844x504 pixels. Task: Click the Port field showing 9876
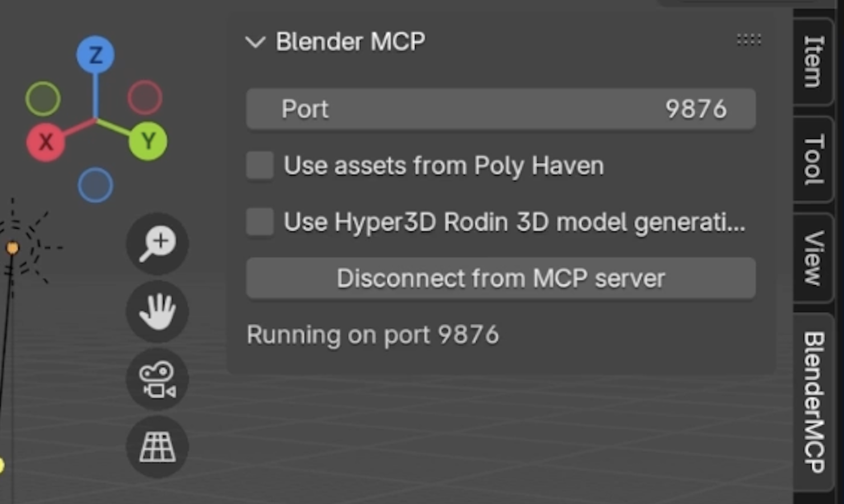(x=501, y=109)
